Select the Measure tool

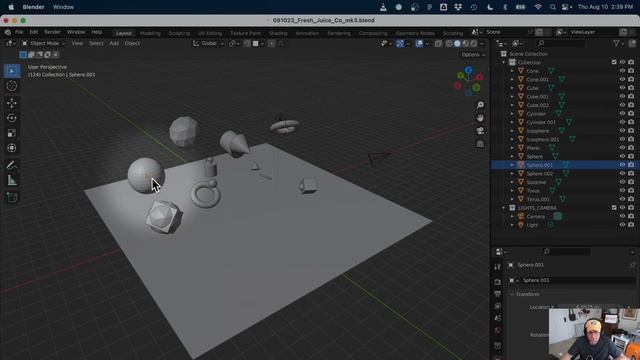(x=12, y=180)
